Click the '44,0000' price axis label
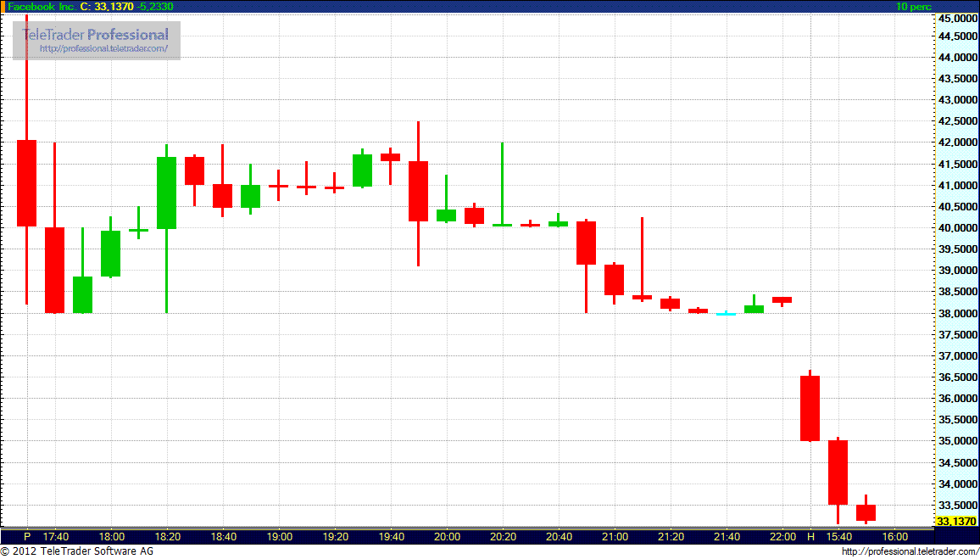The width and height of the screenshot is (980, 559). 957,58
